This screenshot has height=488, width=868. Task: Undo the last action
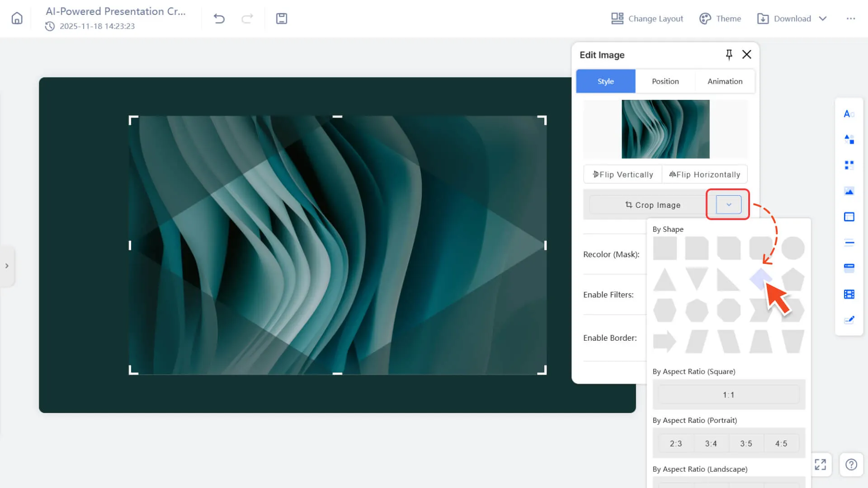point(219,19)
